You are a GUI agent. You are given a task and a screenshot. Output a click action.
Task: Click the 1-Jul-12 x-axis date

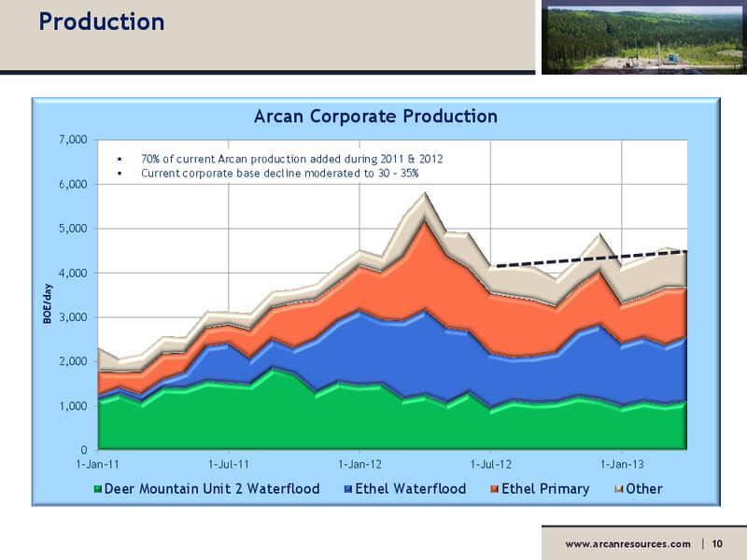pos(491,464)
